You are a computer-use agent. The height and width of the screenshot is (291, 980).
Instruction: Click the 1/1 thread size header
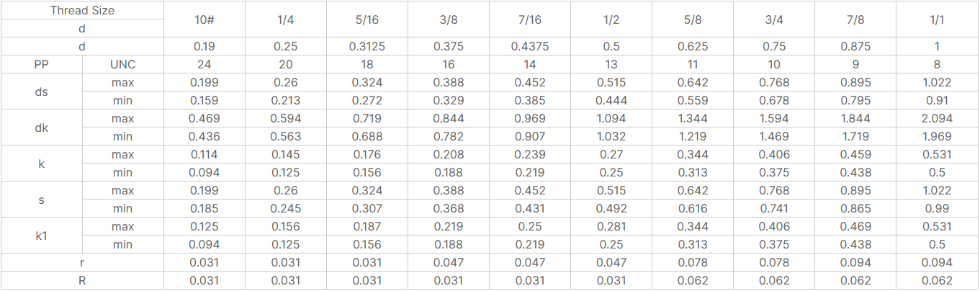tap(937, 19)
